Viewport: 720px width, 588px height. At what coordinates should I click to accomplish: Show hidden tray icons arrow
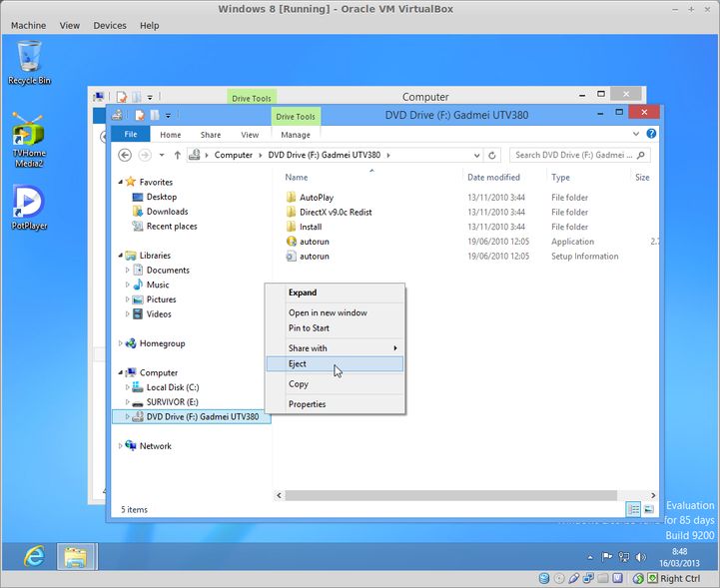click(590, 558)
